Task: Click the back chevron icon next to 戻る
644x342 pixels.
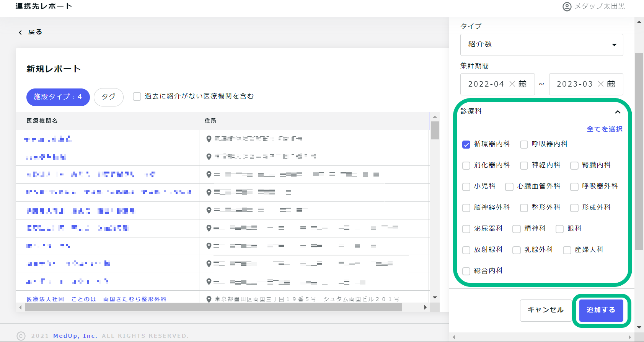Action: 20,33
